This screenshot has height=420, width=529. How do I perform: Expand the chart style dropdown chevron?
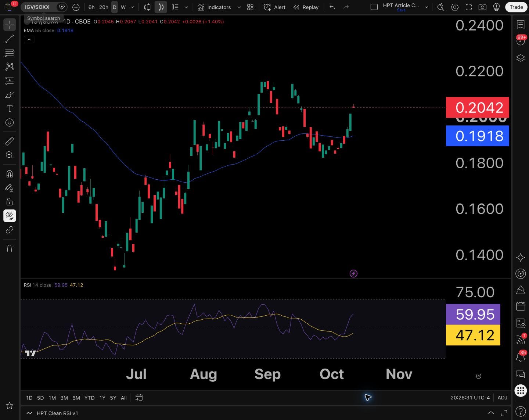[186, 7]
